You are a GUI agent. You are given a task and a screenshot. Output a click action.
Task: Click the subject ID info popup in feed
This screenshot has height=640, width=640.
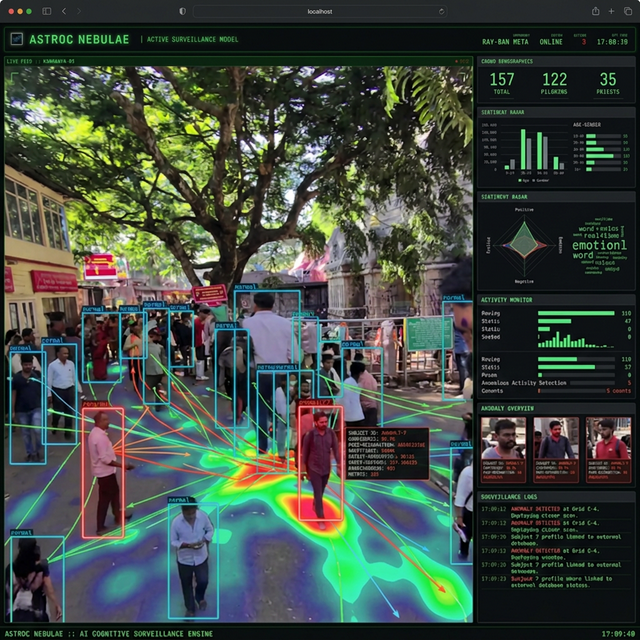tap(387, 453)
